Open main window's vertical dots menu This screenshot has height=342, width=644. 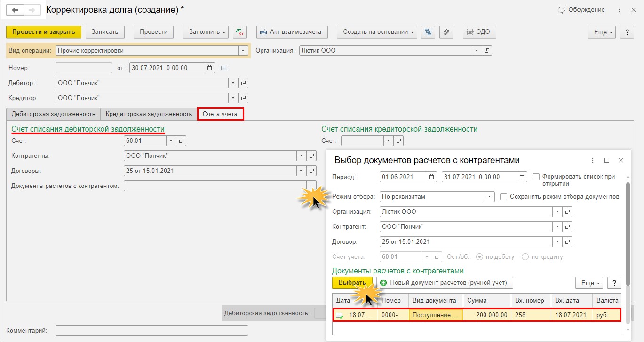pos(619,9)
